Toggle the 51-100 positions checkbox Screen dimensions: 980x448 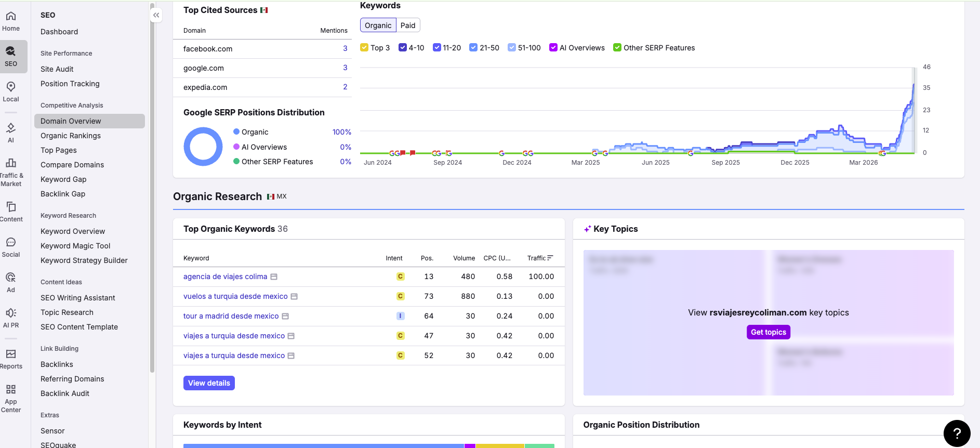pos(512,47)
